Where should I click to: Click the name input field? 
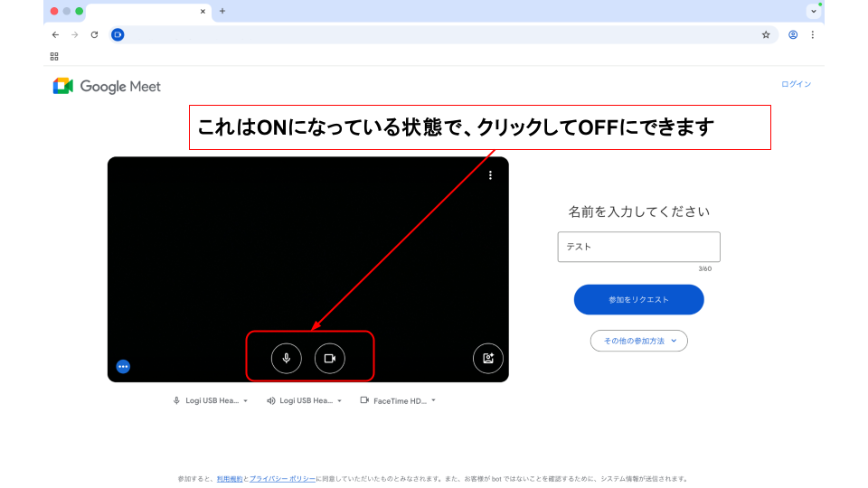(638, 247)
